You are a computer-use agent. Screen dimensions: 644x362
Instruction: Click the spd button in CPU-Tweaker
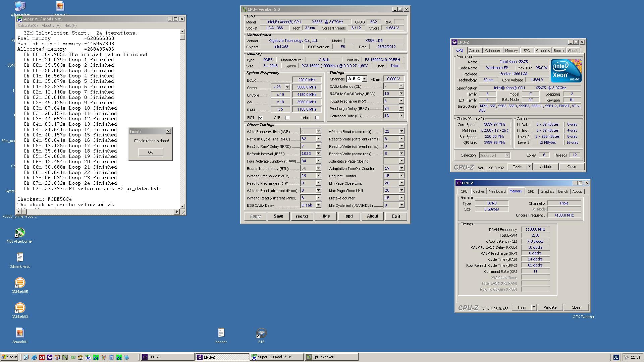(x=349, y=216)
